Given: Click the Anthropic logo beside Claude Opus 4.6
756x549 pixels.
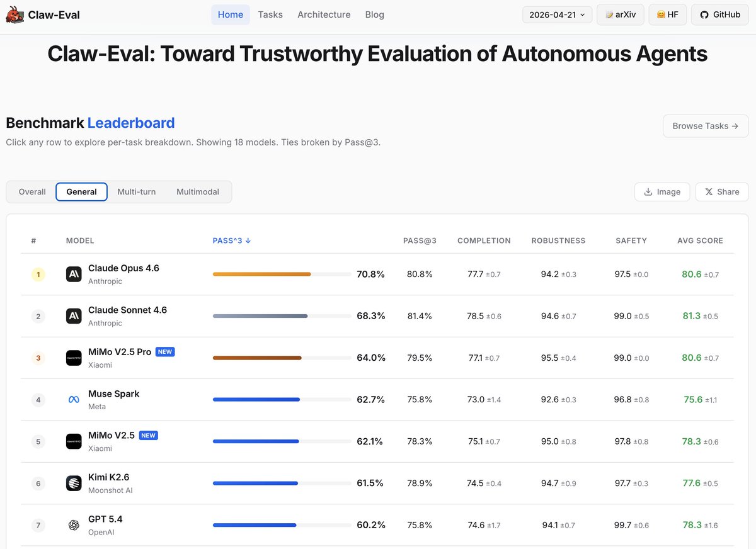Looking at the screenshot, I should (x=74, y=274).
